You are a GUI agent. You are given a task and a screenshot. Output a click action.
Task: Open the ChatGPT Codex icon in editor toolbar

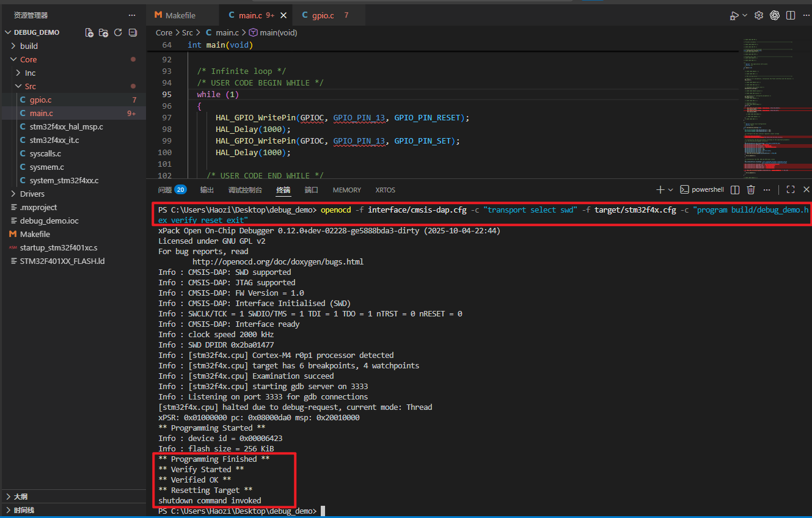click(x=775, y=15)
